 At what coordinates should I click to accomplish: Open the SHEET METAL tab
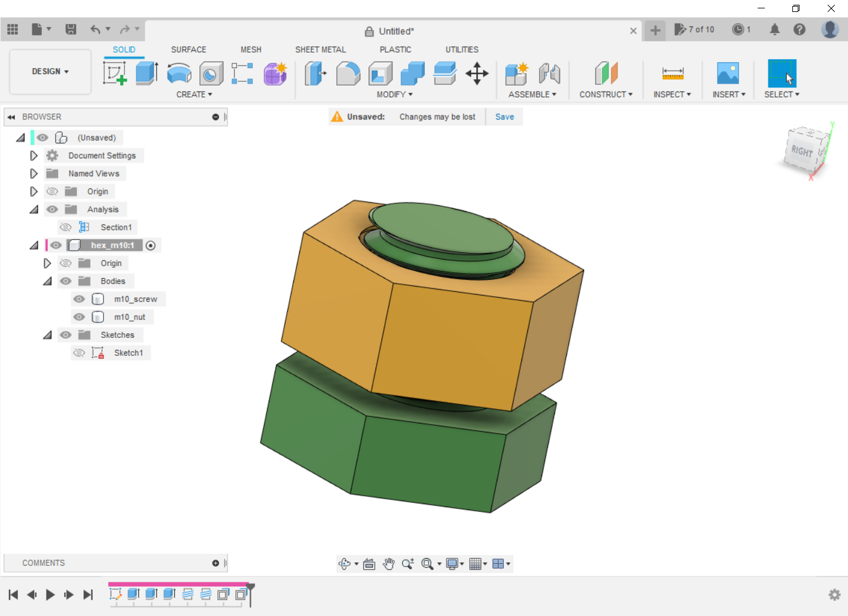point(320,50)
